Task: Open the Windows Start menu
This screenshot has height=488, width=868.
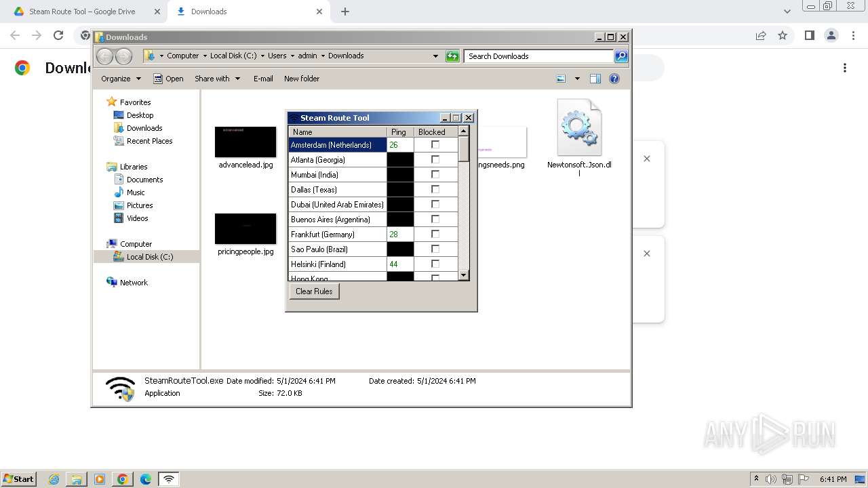Action: coord(18,479)
